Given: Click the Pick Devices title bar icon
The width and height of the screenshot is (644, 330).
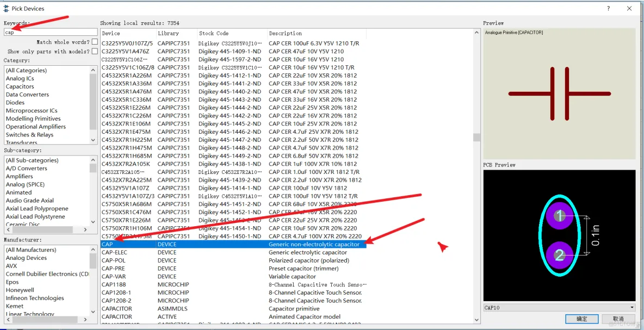Looking at the screenshot, I should coord(7,8).
